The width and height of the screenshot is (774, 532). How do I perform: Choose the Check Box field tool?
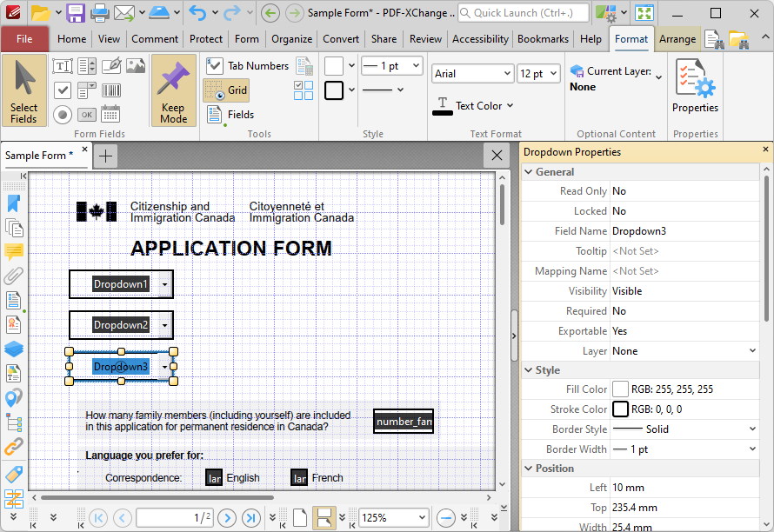[x=63, y=90]
